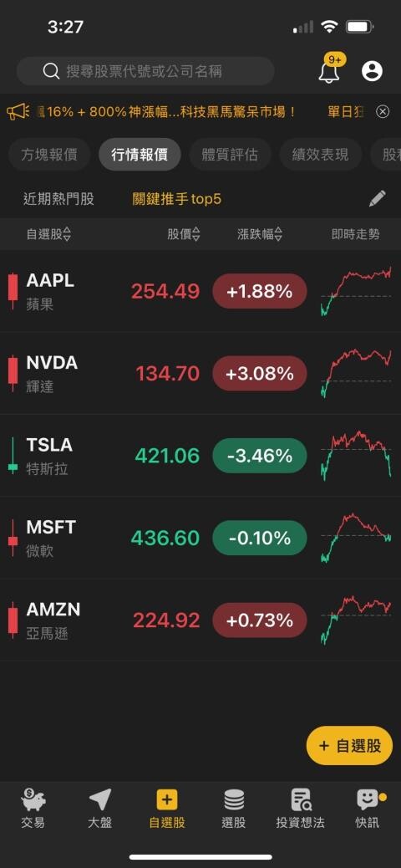This screenshot has width=401, height=868.
Task: Sort the list by 漲跌幅 column
Action: [260, 234]
